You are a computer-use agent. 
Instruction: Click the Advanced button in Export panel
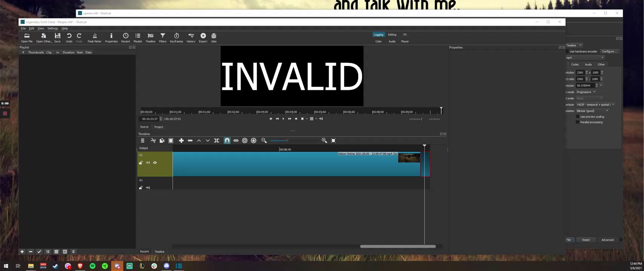click(x=607, y=240)
